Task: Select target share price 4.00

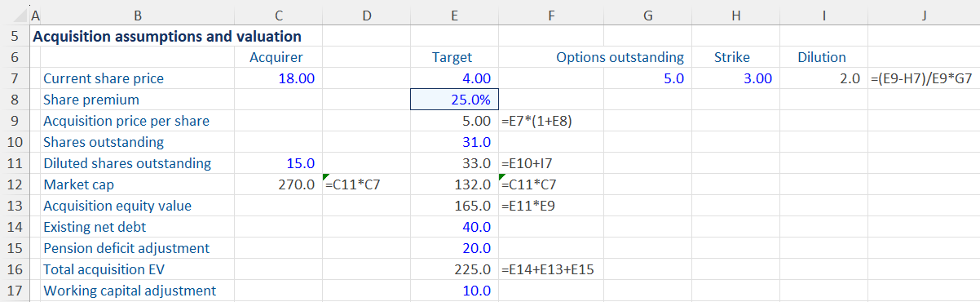Action: pos(476,78)
